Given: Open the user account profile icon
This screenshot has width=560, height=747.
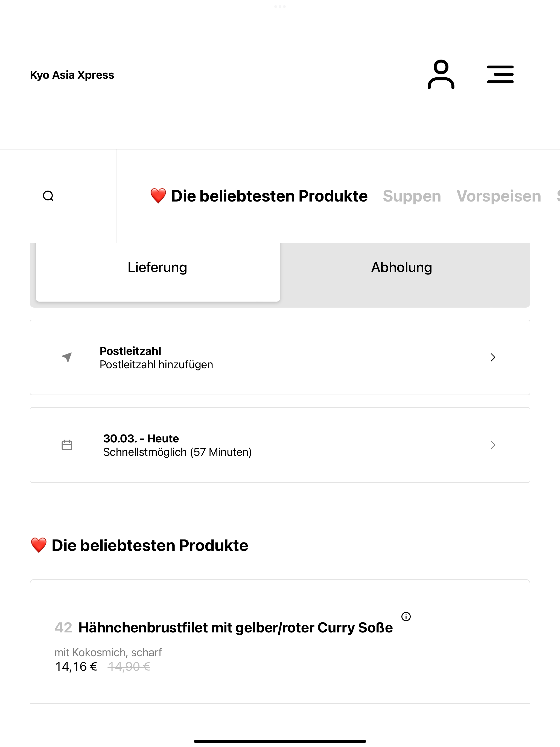Looking at the screenshot, I should point(441,74).
